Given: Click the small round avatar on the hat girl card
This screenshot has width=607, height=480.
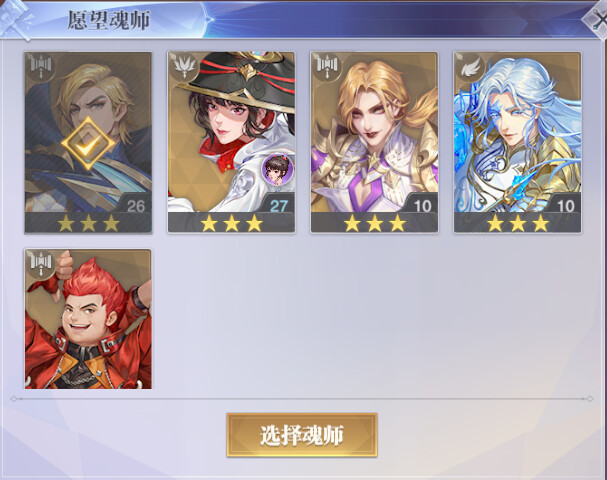Looking at the screenshot, I should [278, 169].
